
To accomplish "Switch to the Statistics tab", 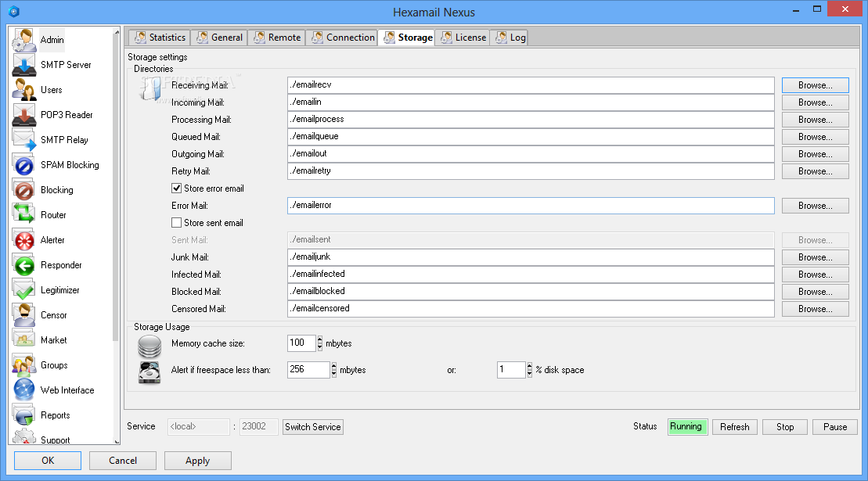I will click(160, 38).
